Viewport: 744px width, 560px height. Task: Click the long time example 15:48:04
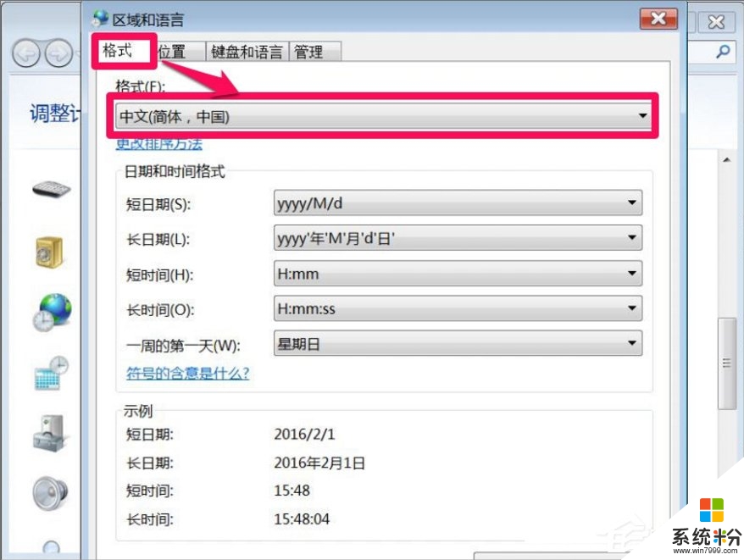(302, 518)
